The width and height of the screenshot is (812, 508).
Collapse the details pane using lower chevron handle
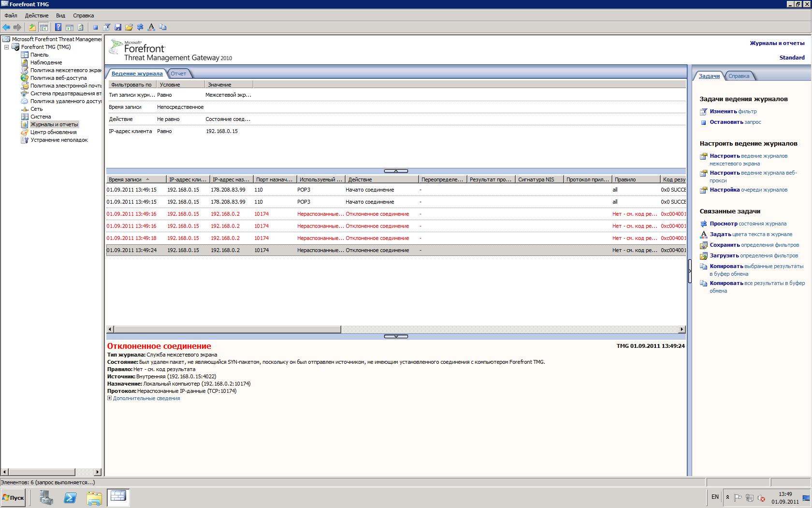(x=396, y=336)
